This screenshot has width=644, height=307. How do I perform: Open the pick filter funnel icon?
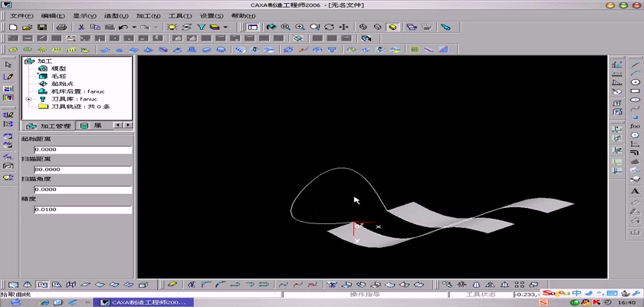point(201,27)
